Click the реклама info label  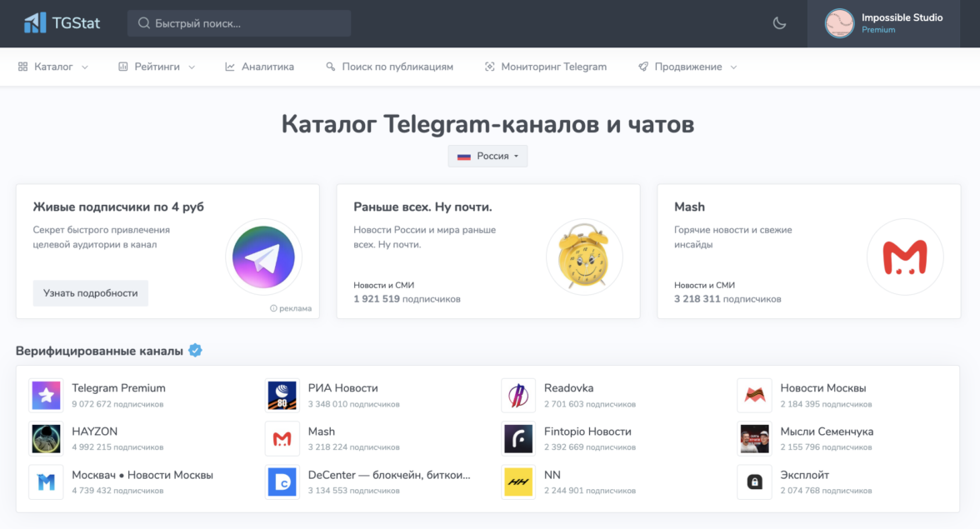[x=291, y=308]
